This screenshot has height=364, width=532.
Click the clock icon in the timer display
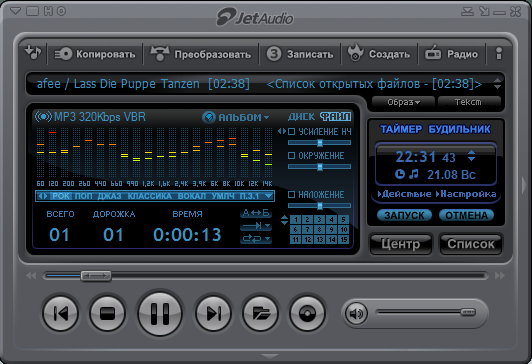(x=400, y=174)
